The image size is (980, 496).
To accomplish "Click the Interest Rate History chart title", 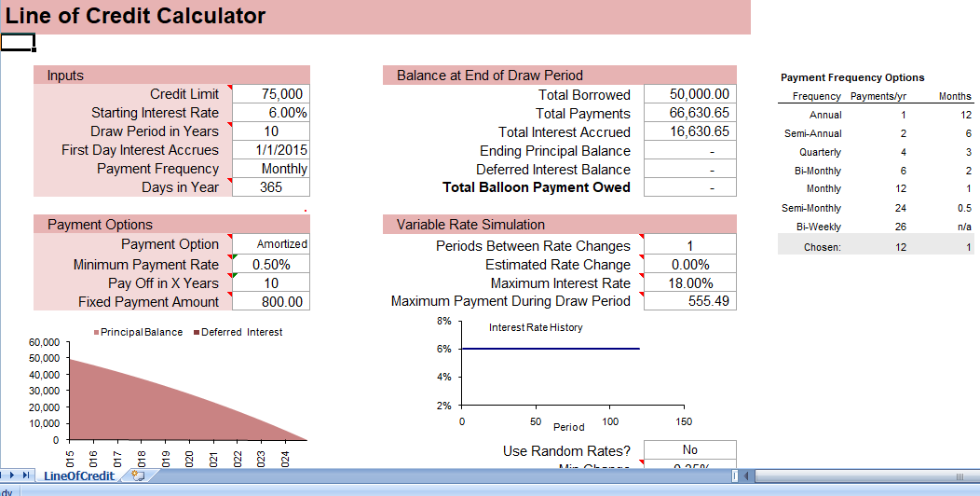I will coord(536,328).
